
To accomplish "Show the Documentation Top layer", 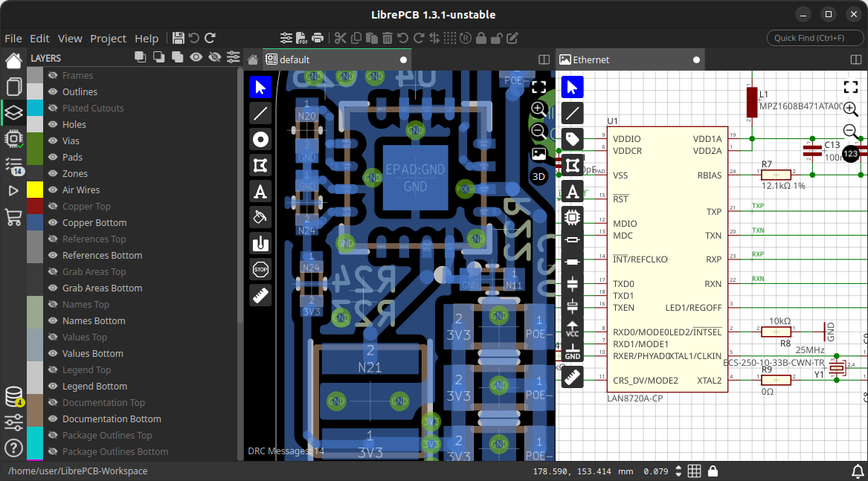I will click(53, 403).
